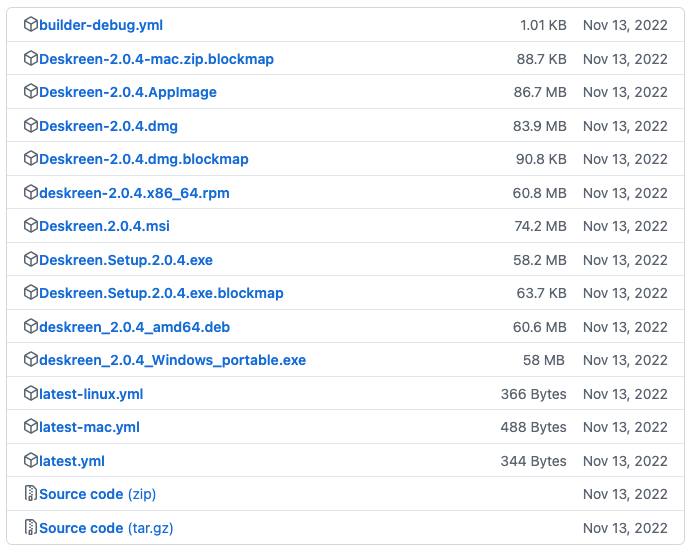Download Source code (zip) archive
Screen dimensions: 694x553
point(97,494)
